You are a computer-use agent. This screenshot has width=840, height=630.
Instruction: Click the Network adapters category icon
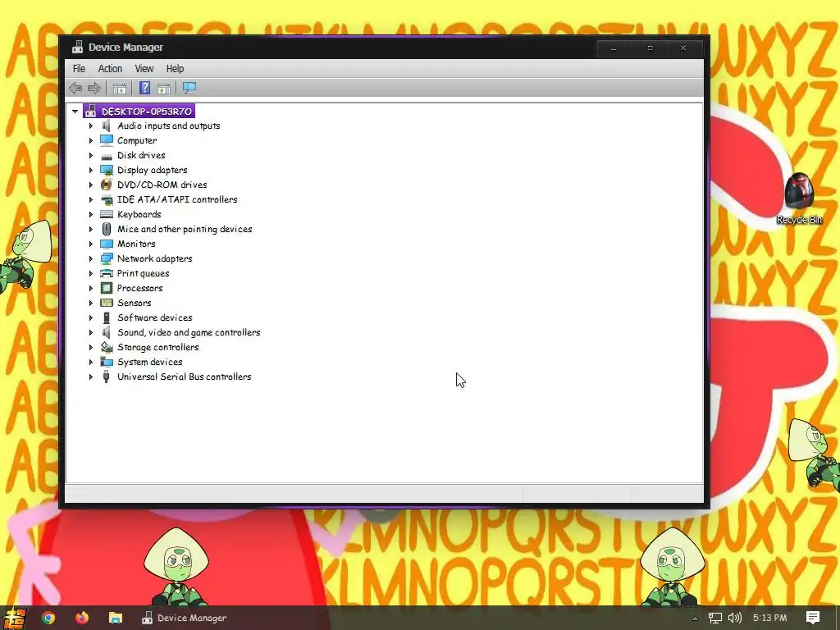(107, 258)
